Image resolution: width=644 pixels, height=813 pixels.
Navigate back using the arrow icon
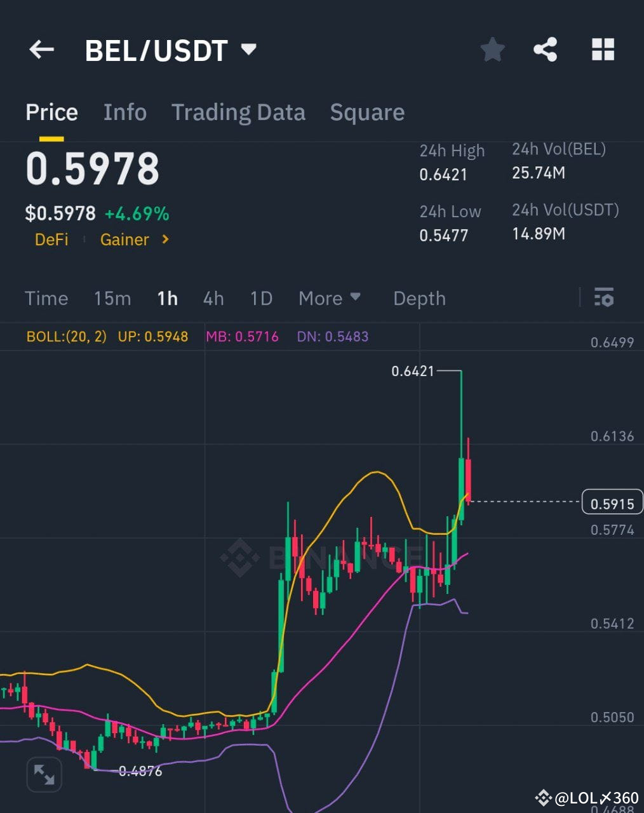coord(41,50)
